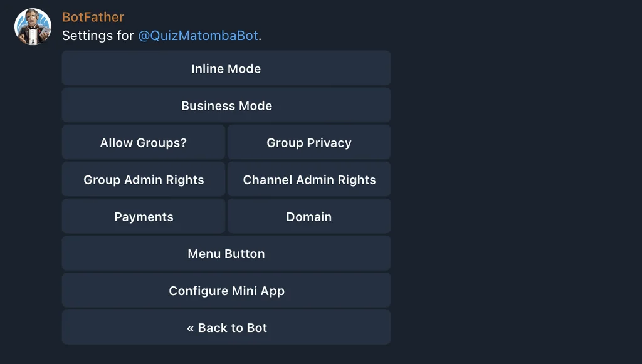The width and height of the screenshot is (642, 364).
Task: Click the BotFather sender name
Action: (93, 17)
